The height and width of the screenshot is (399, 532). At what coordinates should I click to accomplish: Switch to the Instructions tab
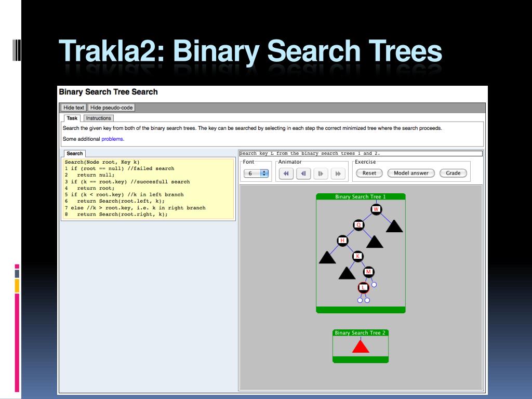click(x=98, y=118)
